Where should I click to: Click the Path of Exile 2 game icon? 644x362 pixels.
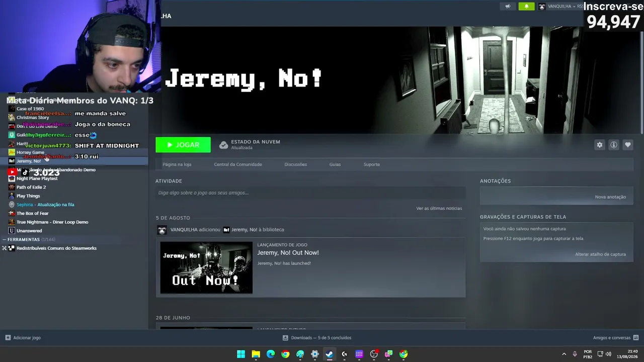pos(12,187)
